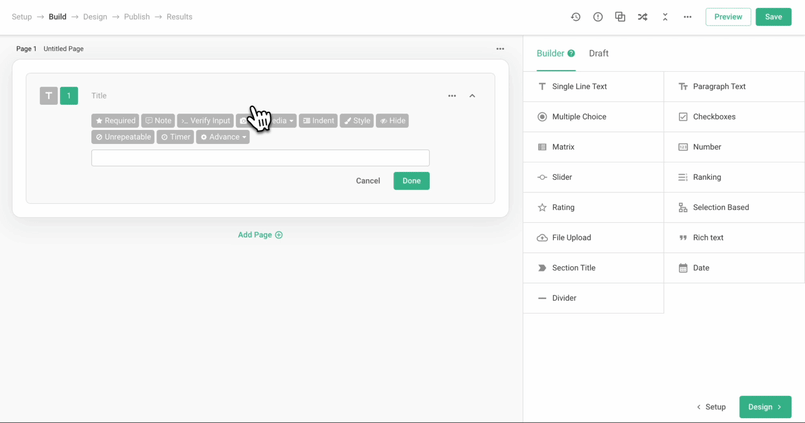Expand the Advance dropdown

223,137
